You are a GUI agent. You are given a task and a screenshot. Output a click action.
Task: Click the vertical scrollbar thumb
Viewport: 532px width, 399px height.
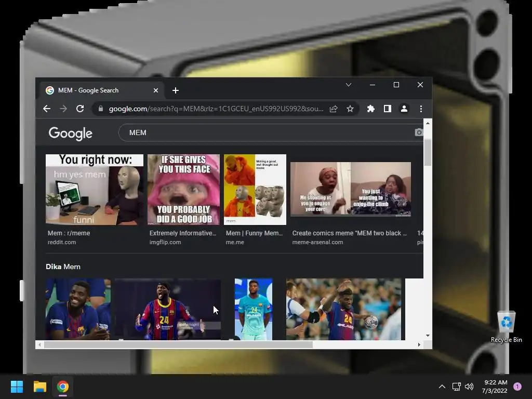click(x=428, y=153)
